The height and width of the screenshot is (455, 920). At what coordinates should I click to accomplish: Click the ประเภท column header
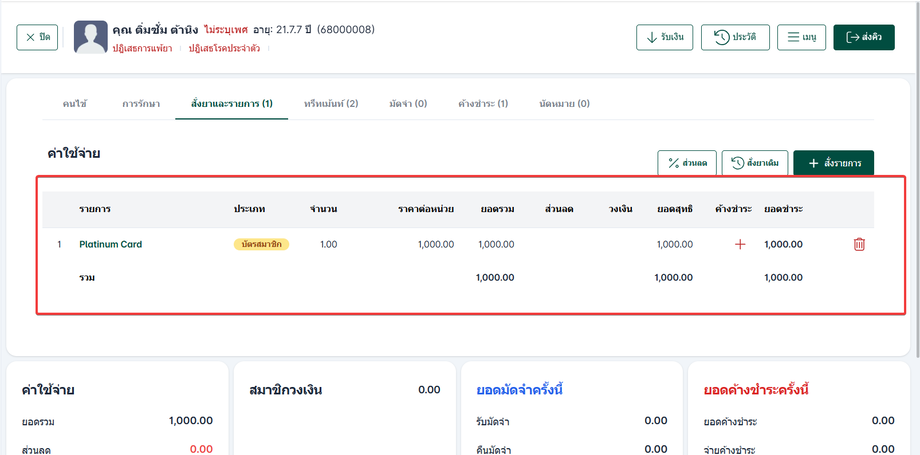(249, 210)
